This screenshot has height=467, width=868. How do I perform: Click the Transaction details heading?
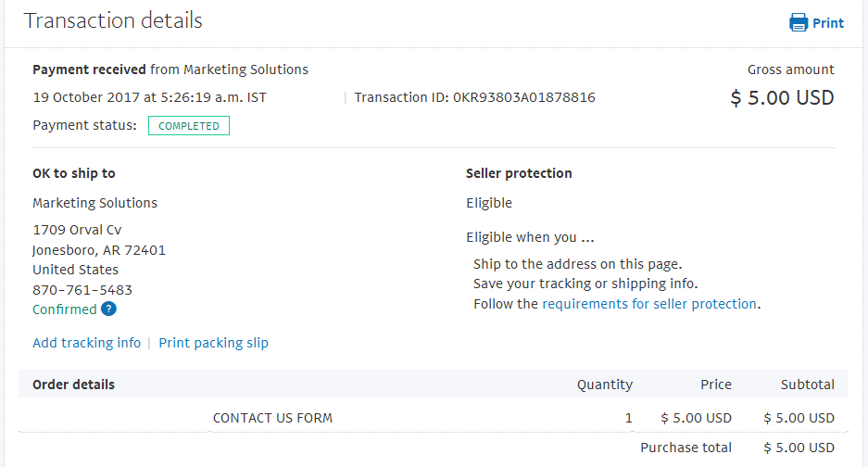tap(113, 20)
